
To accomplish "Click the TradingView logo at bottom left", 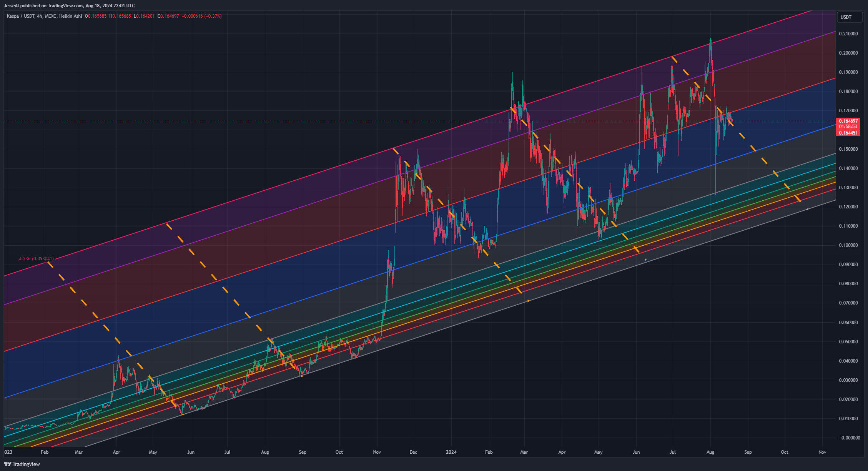I will click(22, 464).
